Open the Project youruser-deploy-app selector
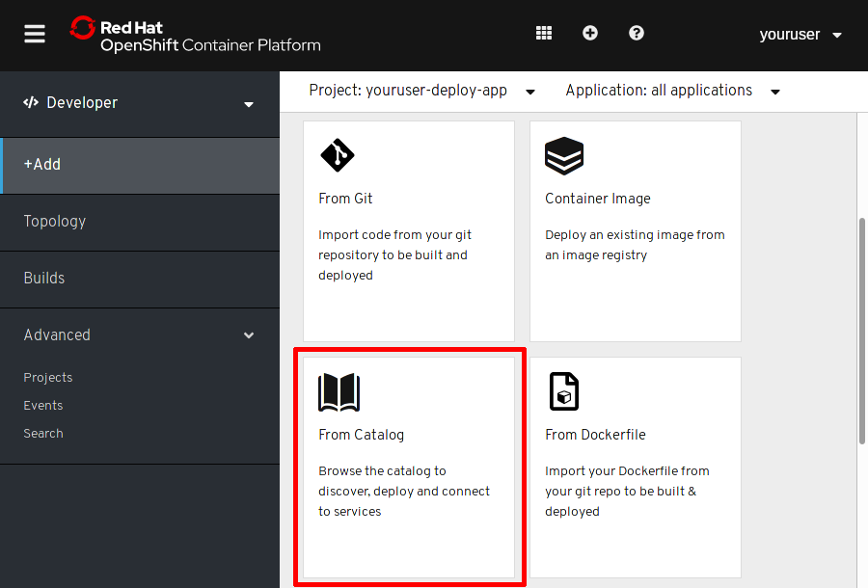This screenshot has width=868, height=588. (421, 91)
